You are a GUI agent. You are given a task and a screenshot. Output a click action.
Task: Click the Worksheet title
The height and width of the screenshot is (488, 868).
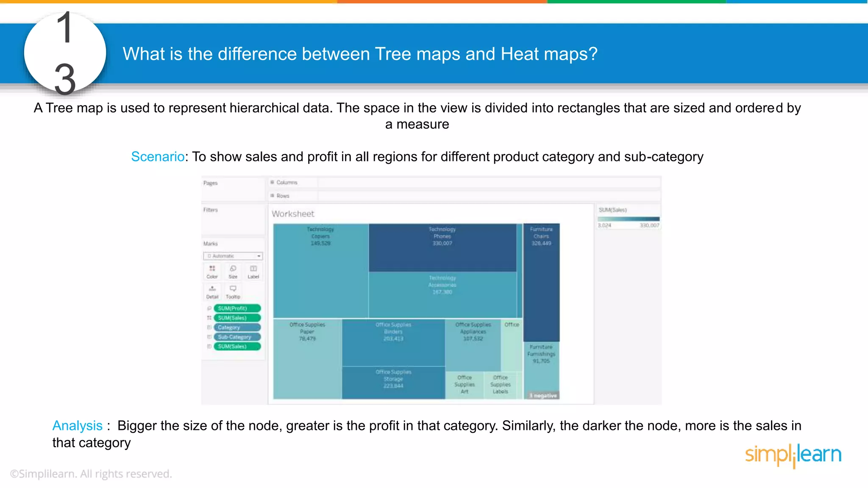293,214
